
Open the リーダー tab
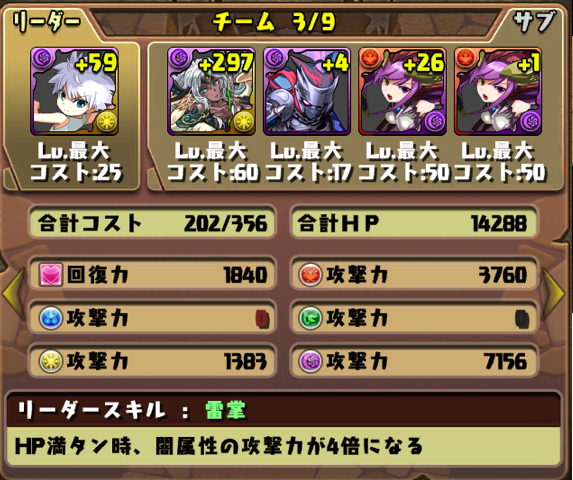pos(46,21)
